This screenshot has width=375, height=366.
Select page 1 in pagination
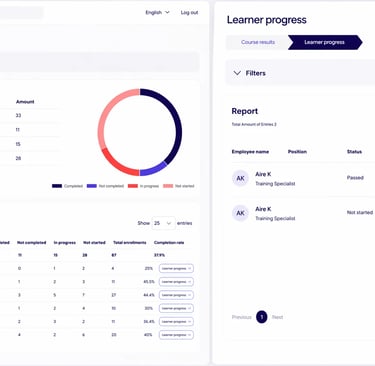(x=262, y=317)
